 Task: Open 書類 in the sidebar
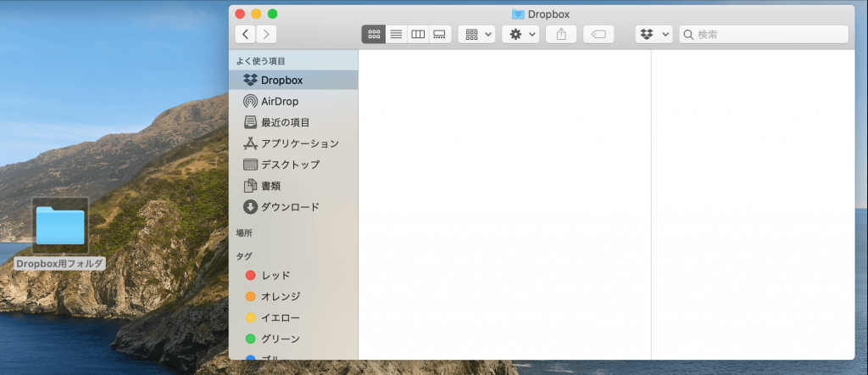(293, 186)
